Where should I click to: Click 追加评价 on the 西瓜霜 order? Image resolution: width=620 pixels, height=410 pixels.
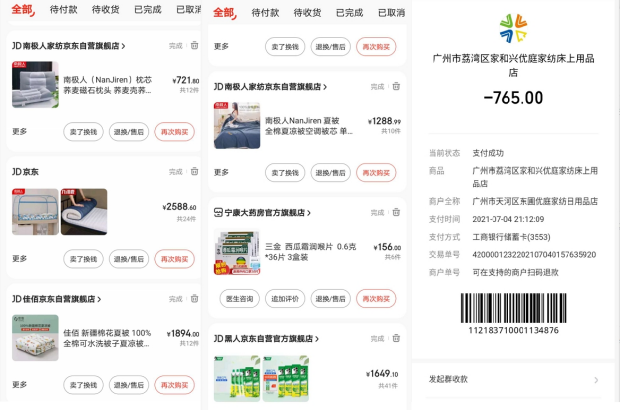(x=285, y=299)
